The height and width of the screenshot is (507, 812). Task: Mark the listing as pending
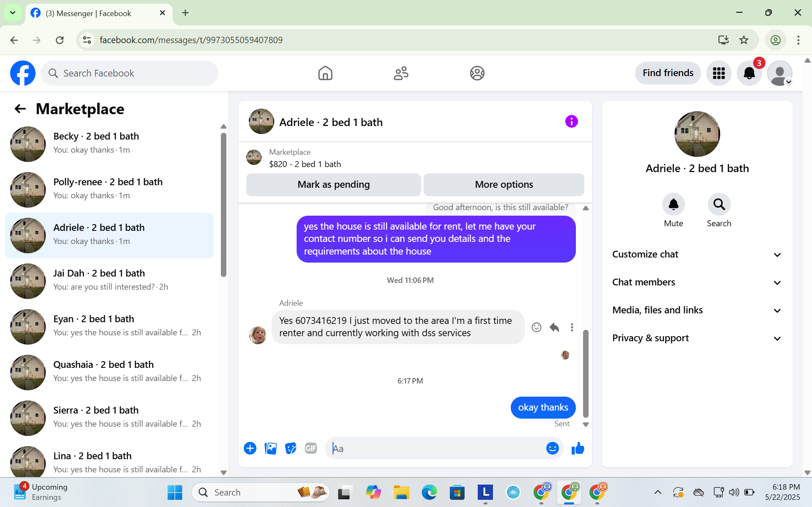pyautogui.click(x=333, y=185)
